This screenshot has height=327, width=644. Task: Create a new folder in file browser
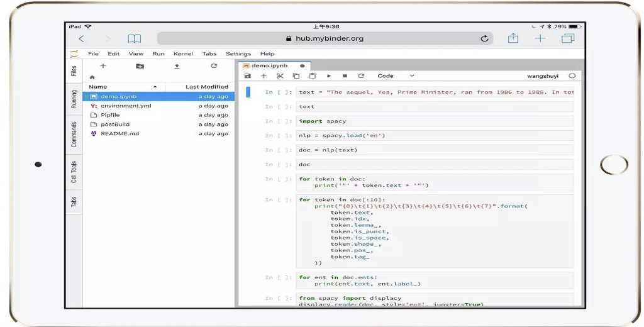pos(140,66)
